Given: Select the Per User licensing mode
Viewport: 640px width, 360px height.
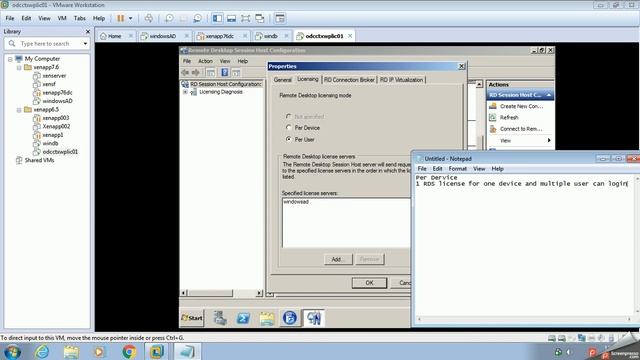Looking at the screenshot, I should pyautogui.click(x=289, y=139).
